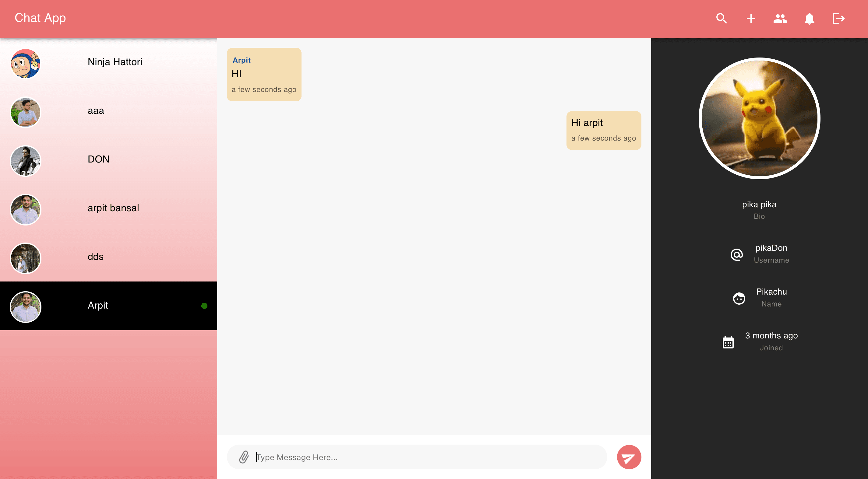Attach a file using the paperclip icon
868x479 pixels.
(243, 457)
